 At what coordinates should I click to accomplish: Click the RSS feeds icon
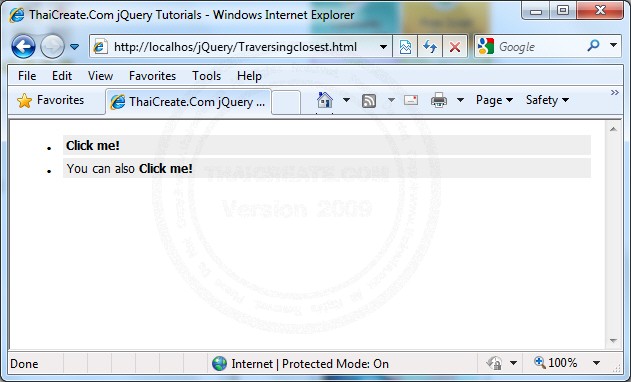click(x=369, y=101)
